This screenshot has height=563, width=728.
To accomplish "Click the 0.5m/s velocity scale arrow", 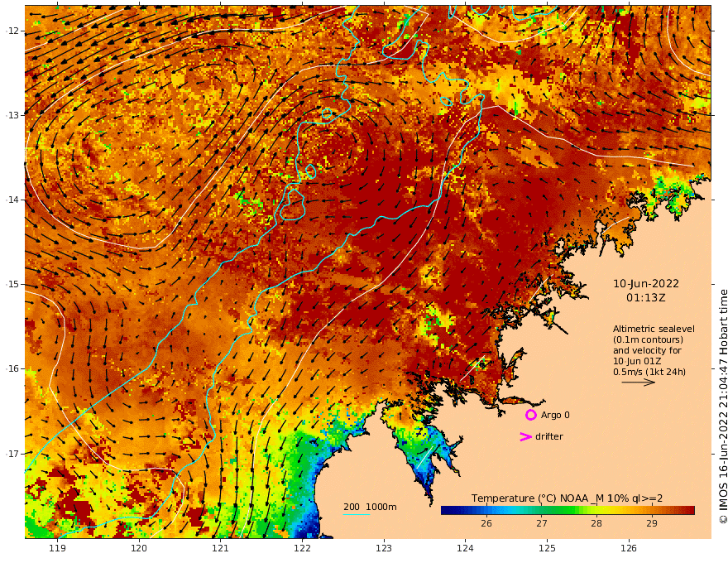I will pos(639,383).
